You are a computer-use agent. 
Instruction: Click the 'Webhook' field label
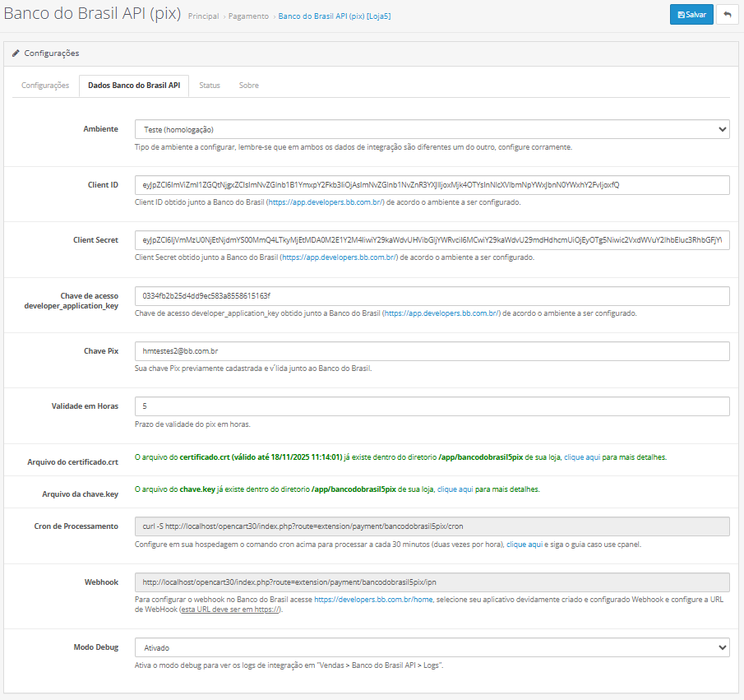click(x=102, y=582)
